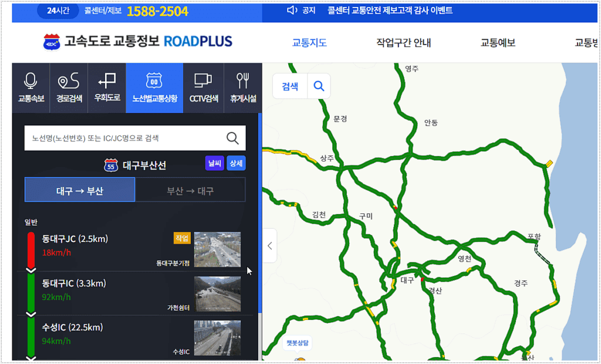Open the 공지 notice link

(x=308, y=9)
